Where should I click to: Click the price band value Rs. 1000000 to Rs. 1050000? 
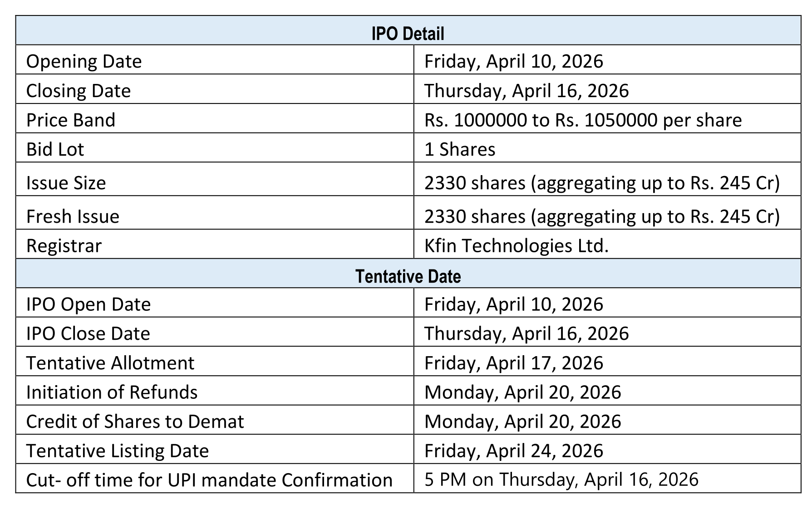[583, 120]
